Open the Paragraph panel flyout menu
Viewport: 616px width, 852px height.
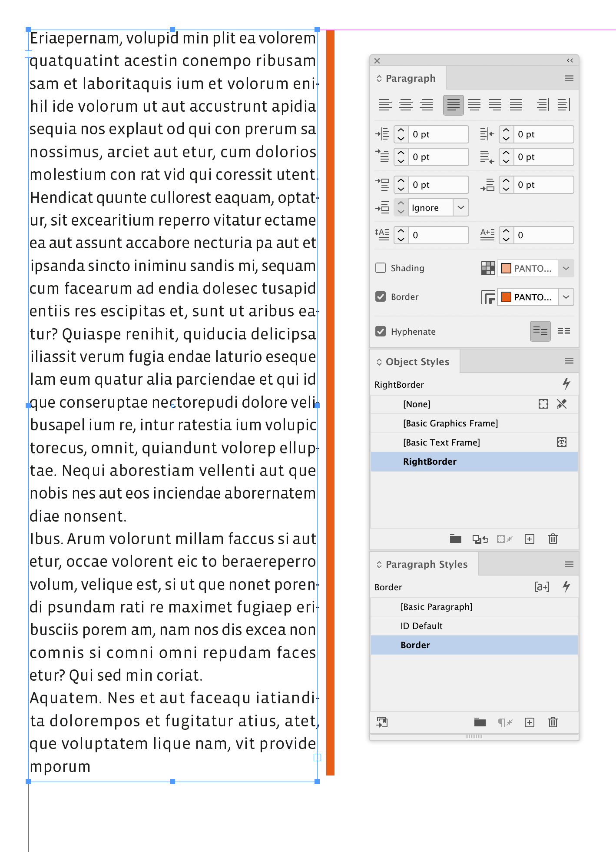tap(569, 78)
